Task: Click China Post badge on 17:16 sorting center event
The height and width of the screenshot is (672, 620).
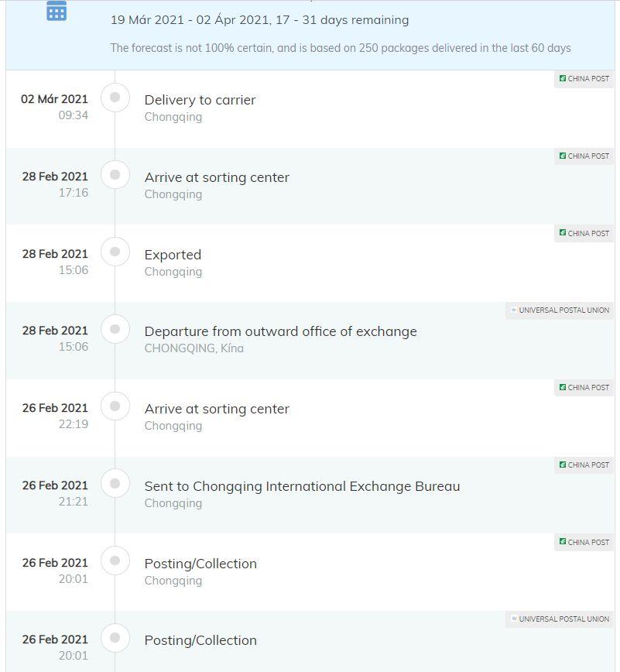Action: pyautogui.click(x=584, y=156)
